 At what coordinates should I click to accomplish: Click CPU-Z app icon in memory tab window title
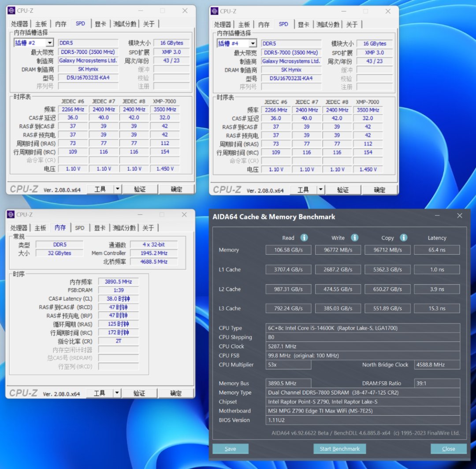pyautogui.click(x=11, y=214)
